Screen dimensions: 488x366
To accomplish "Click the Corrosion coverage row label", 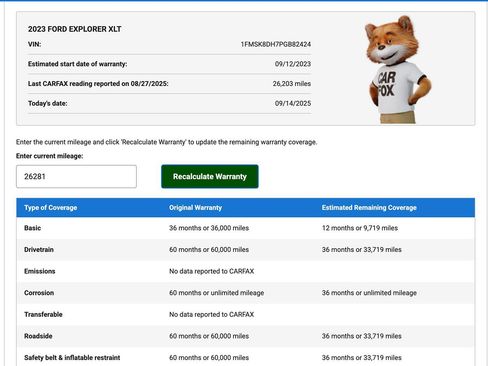I will click(39, 293).
